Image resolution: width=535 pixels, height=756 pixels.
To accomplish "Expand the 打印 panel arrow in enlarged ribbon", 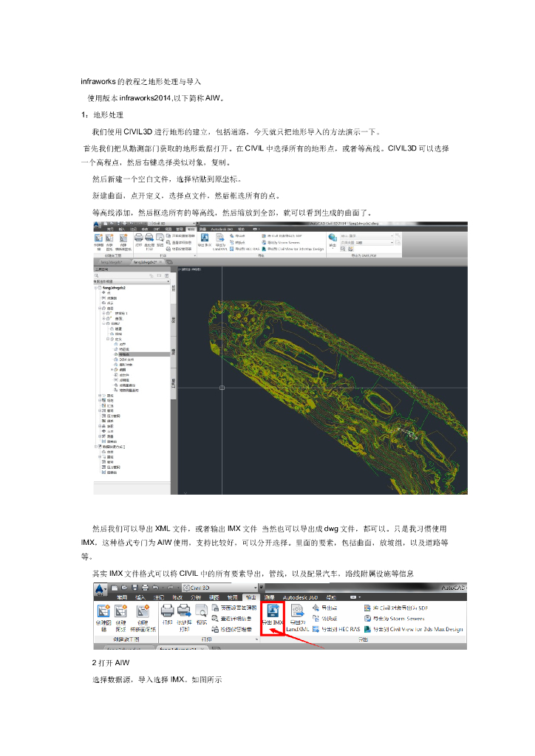I will point(256,639).
